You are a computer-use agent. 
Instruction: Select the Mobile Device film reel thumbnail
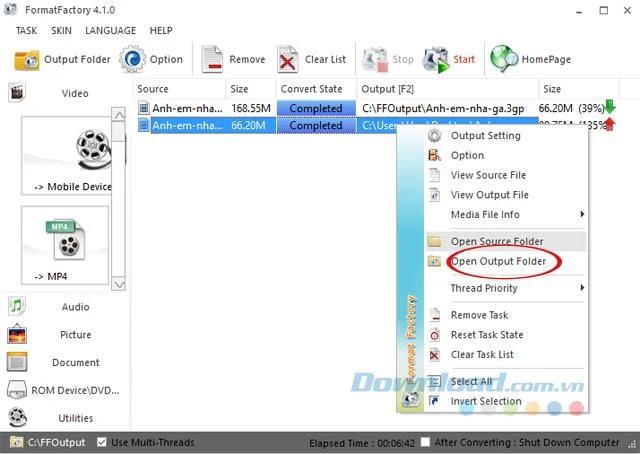pyautogui.click(x=65, y=156)
